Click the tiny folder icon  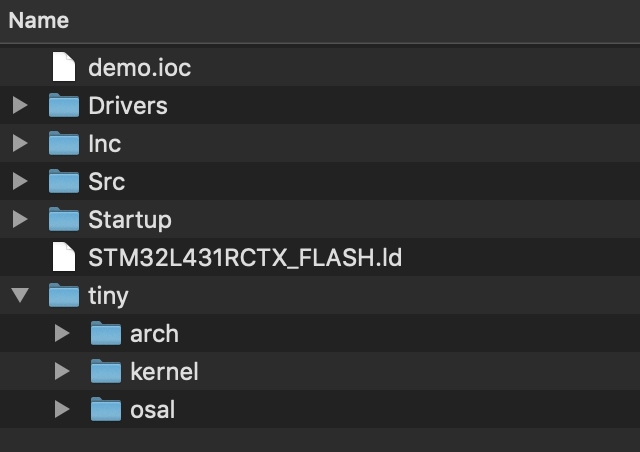pos(64,296)
